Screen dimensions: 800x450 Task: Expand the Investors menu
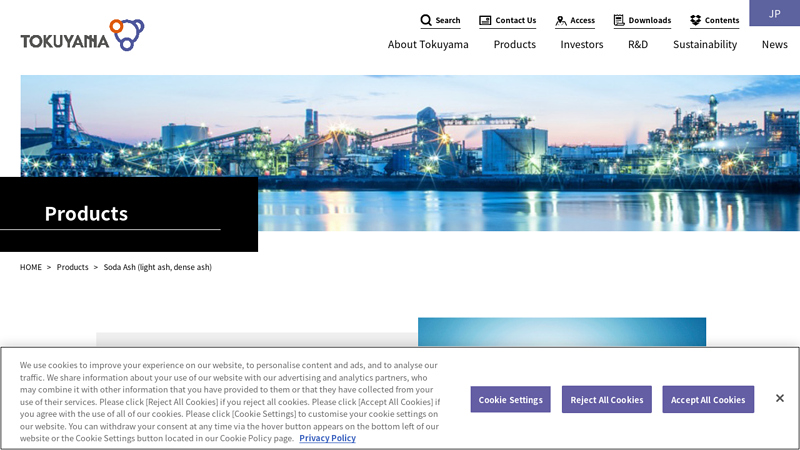pyautogui.click(x=581, y=44)
